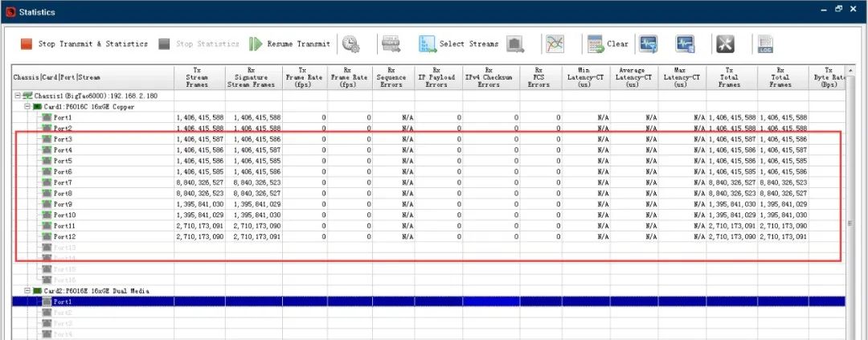Select Port12 row in Card1
Screen dimensions: 868x340
(64, 237)
